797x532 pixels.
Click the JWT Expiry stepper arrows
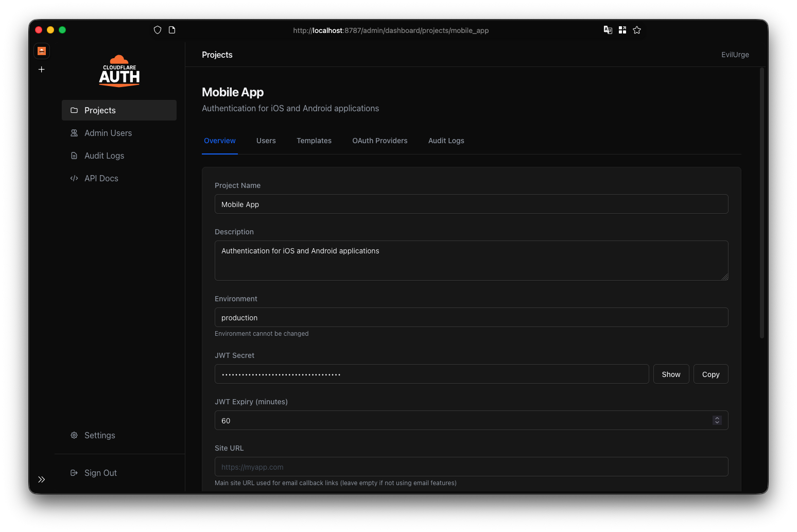(x=717, y=420)
